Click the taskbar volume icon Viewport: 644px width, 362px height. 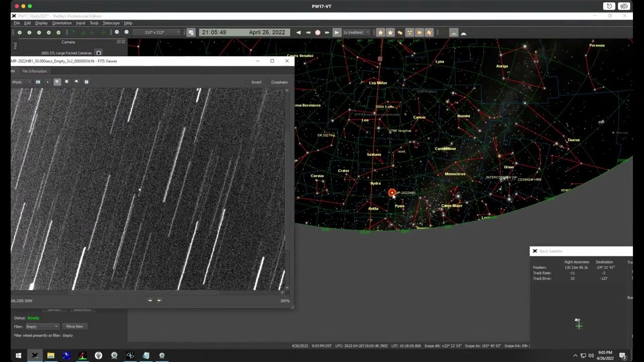click(591, 355)
